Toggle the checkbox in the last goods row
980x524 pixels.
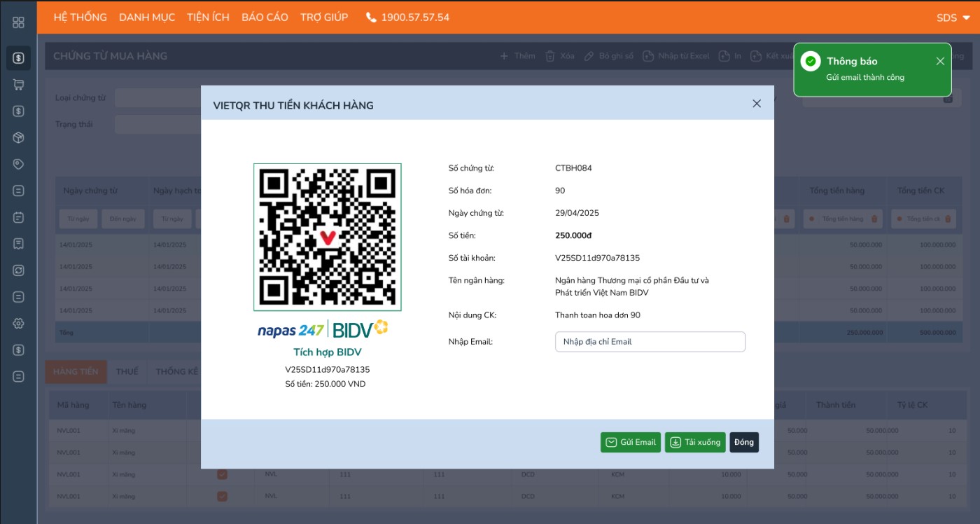click(222, 497)
